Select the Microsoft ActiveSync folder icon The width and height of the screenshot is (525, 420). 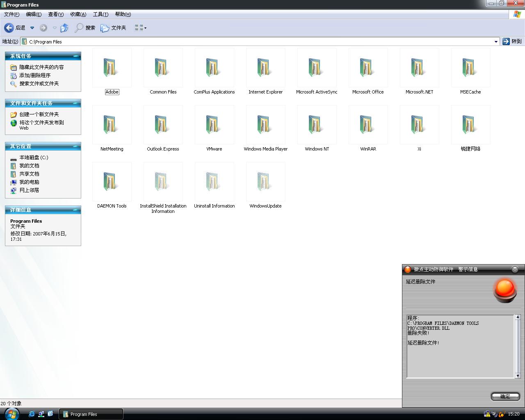(x=317, y=68)
